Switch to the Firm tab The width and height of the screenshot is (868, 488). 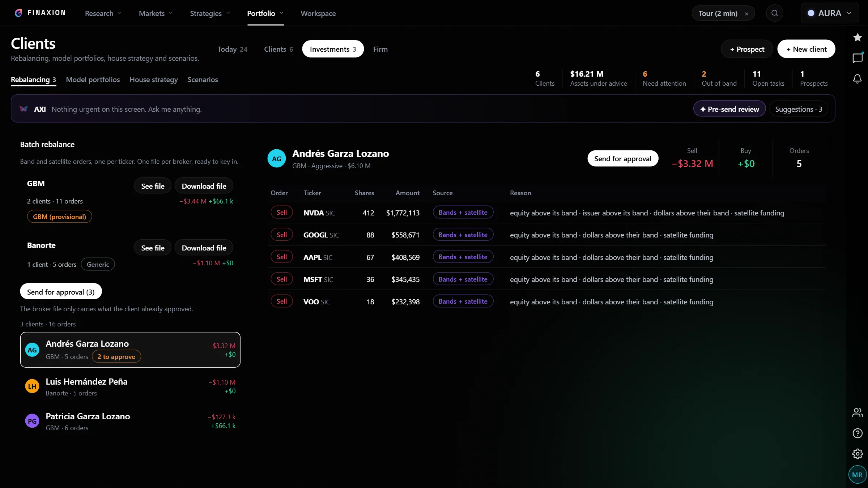(380, 49)
